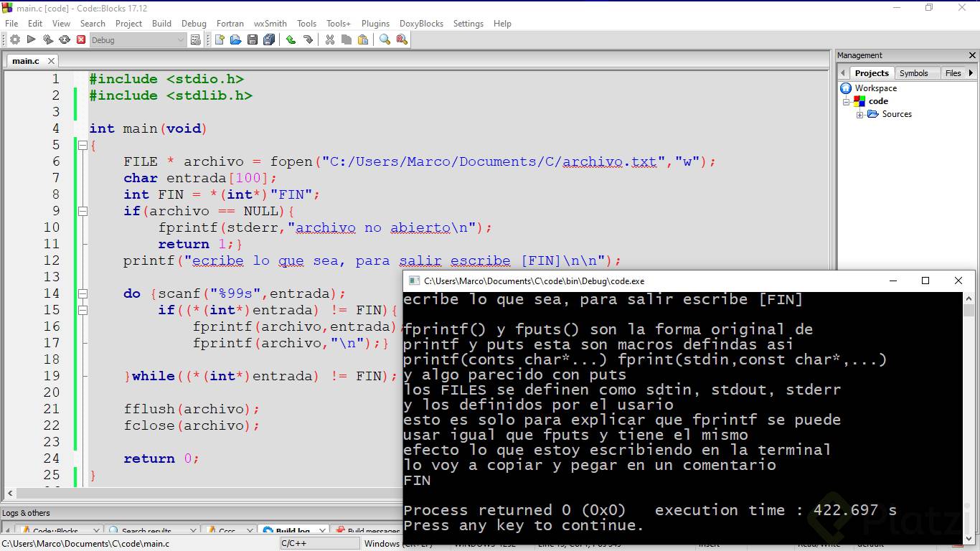Close the main.c editor tab
Screen dimensions: 980x551
52,62
